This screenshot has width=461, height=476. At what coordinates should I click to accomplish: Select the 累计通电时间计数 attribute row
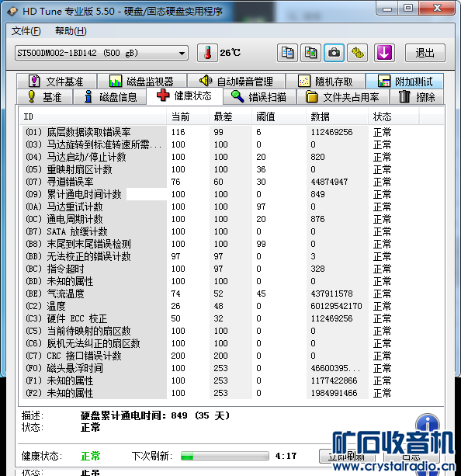[x=233, y=194]
